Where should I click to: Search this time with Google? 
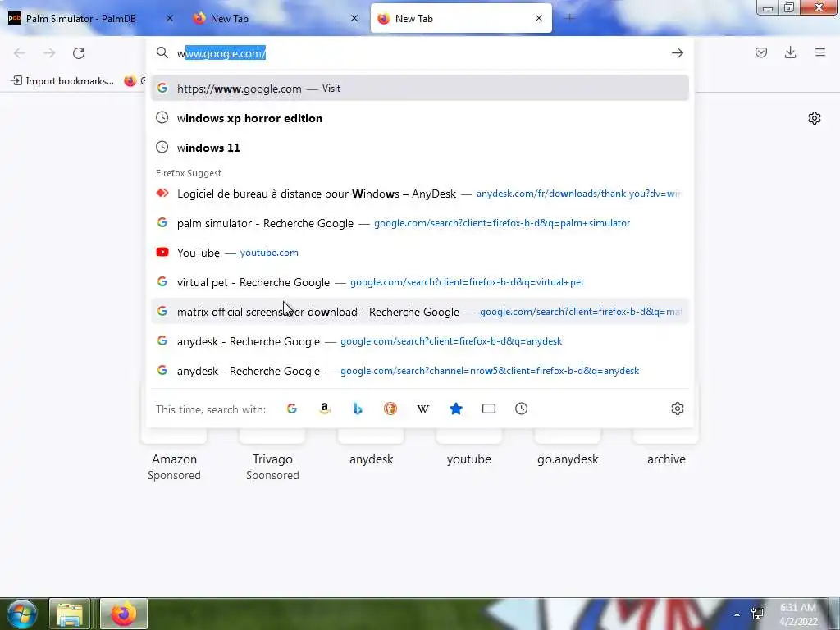292,409
